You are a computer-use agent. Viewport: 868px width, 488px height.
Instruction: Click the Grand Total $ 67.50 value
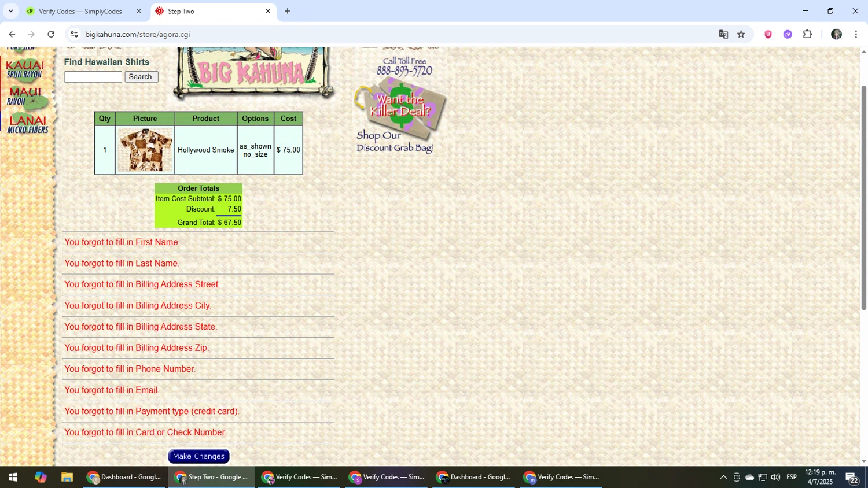click(229, 223)
